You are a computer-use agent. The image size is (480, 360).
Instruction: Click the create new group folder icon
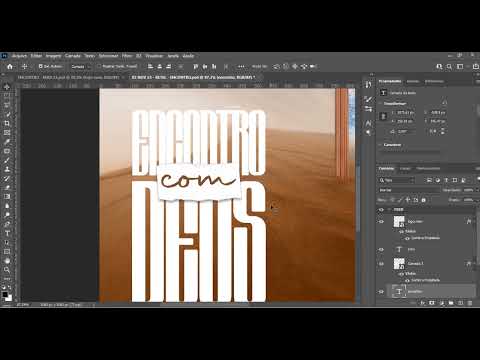coord(451,303)
